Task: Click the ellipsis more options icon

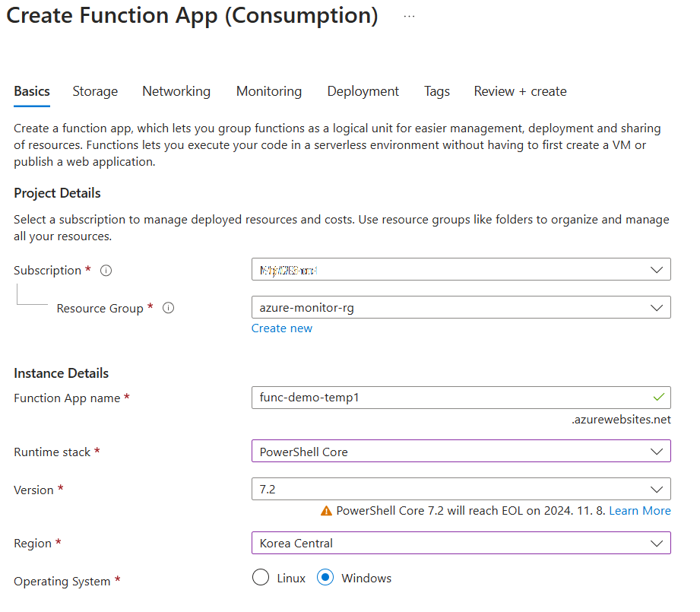Action: click(x=409, y=16)
